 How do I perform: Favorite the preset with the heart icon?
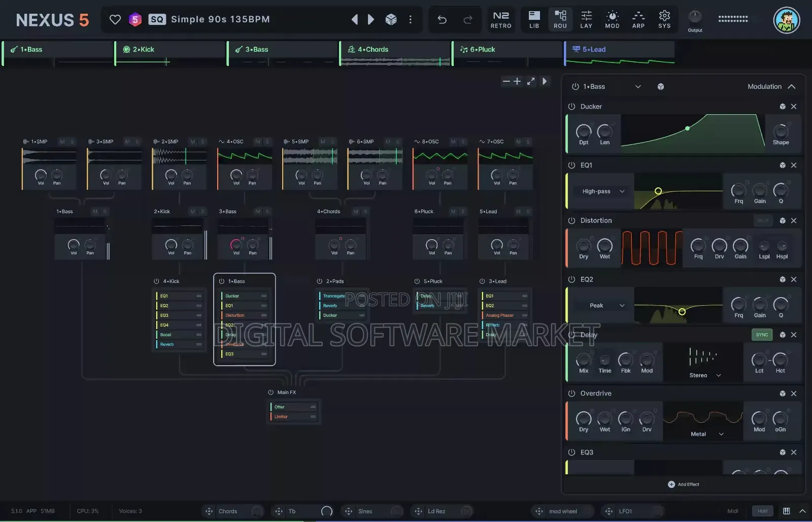[115, 19]
